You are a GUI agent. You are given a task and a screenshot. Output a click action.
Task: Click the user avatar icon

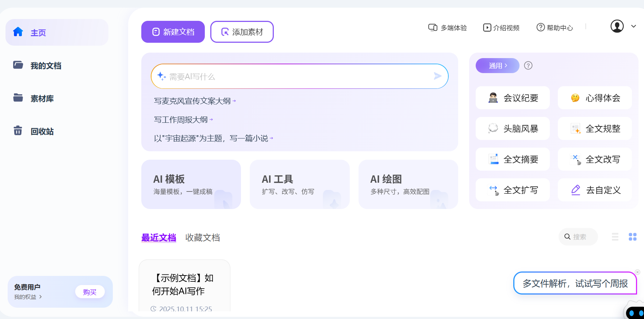point(617,26)
